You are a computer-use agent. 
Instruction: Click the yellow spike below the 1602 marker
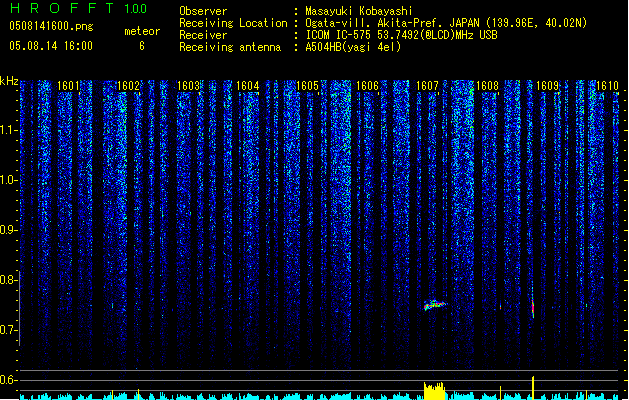(x=138, y=394)
